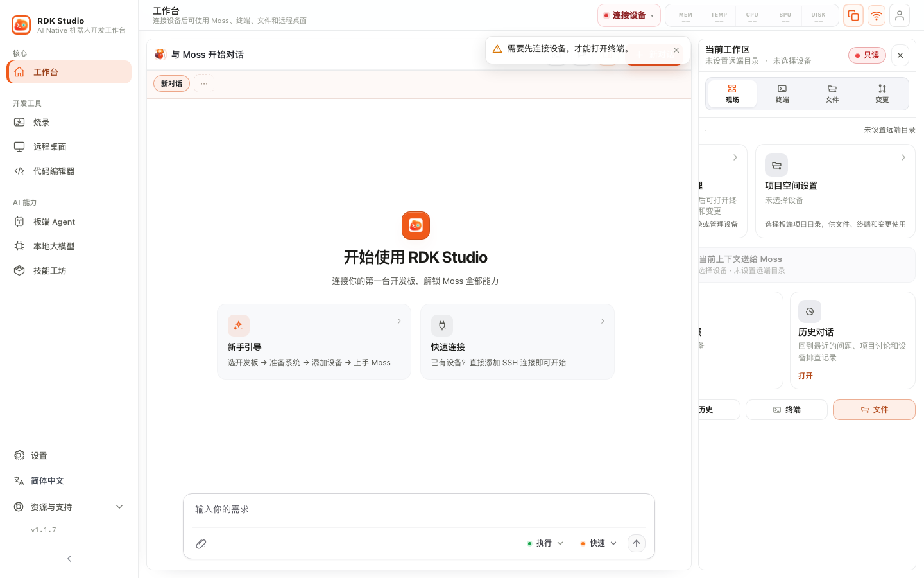The height and width of the screenshot is (578, 924).
Task: Switch to the 变更 tab
Action: (882, 94)
